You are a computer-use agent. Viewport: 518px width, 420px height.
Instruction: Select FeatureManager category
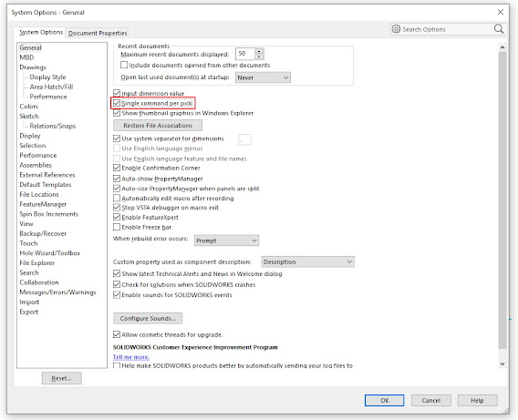43,204
